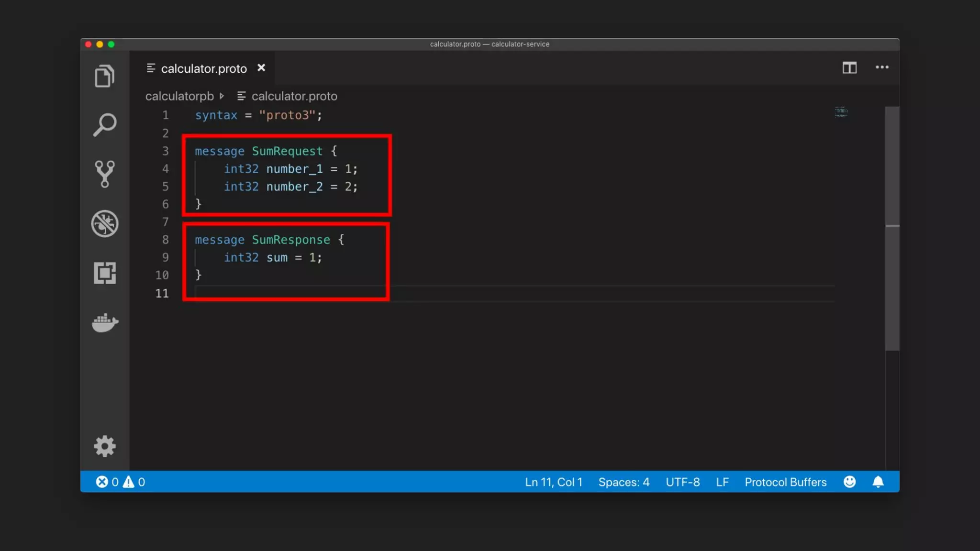
Task: Expand the calculatorpb breadcrumb folder
Action: click(179, 96)
